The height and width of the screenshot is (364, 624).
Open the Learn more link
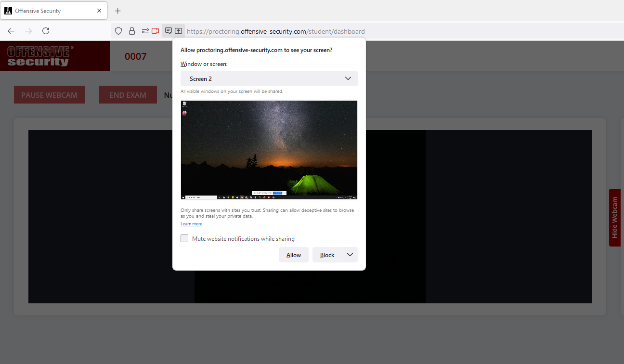pos(191,224)
